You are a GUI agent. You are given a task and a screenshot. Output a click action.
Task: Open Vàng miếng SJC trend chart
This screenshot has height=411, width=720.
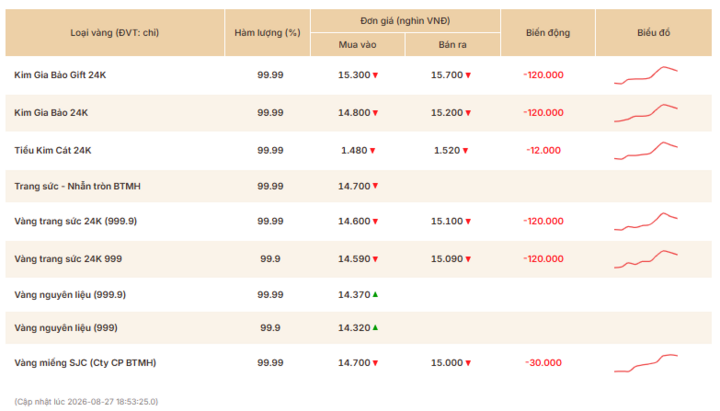click(x=646, y=363)
